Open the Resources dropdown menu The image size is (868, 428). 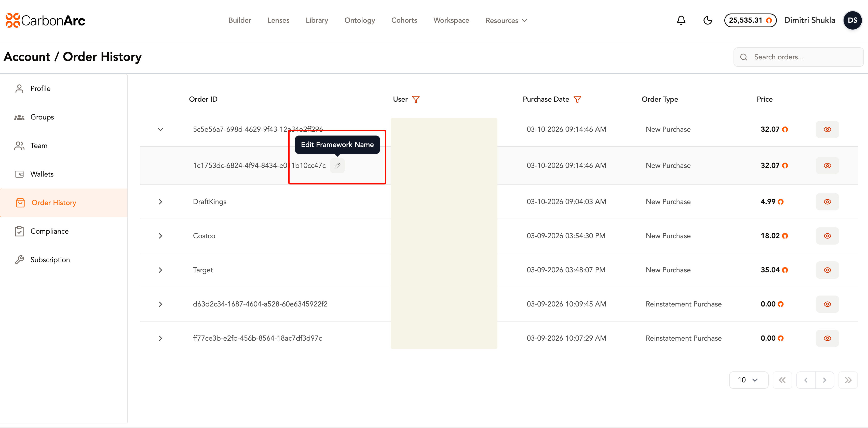click(x=506, y=21)
